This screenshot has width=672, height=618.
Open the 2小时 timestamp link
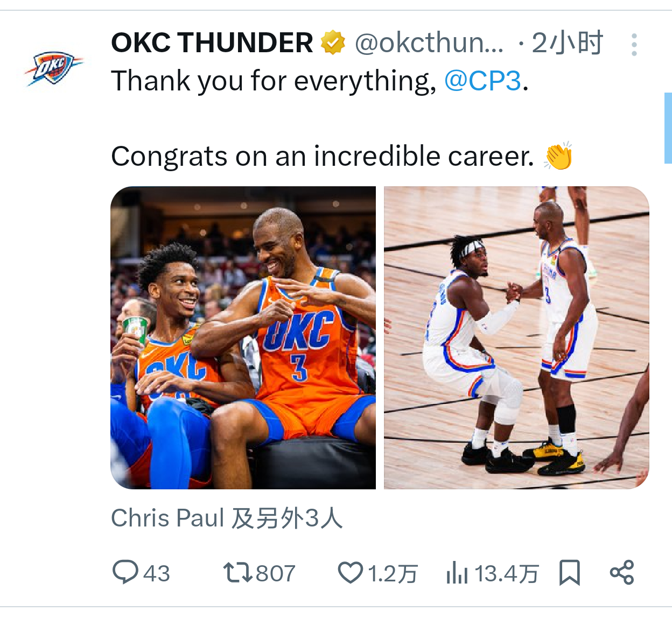click(567, 43)
